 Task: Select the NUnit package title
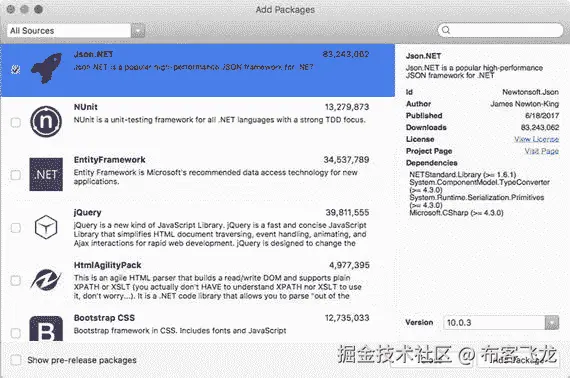[86, 107]
